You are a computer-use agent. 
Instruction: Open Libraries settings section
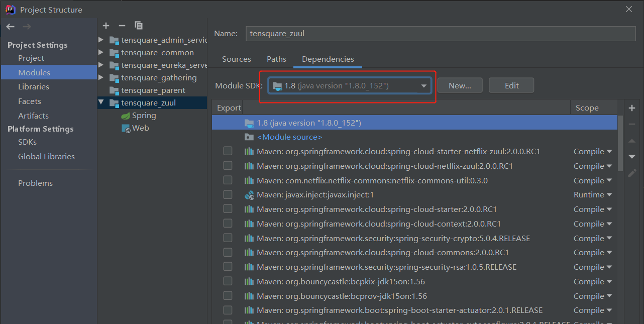coord(34,87)
